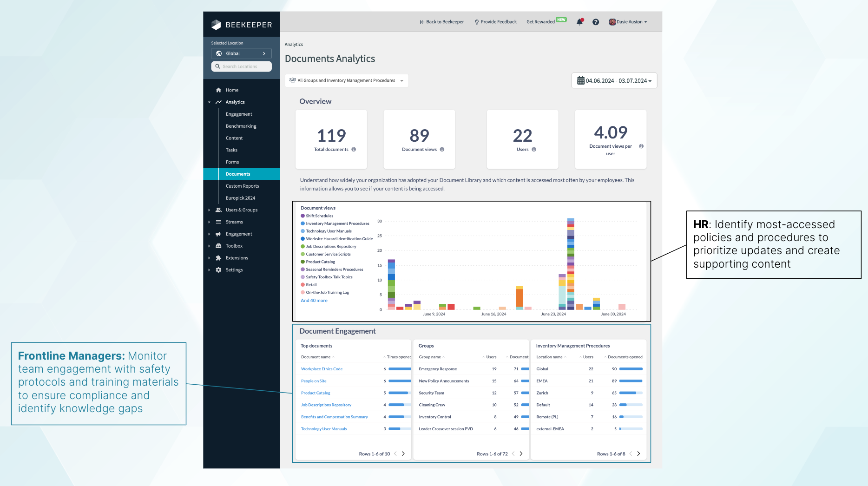Screen dimensions: 868x486
Task: Open Custom Reports page
Action: (x=243, y=186)
